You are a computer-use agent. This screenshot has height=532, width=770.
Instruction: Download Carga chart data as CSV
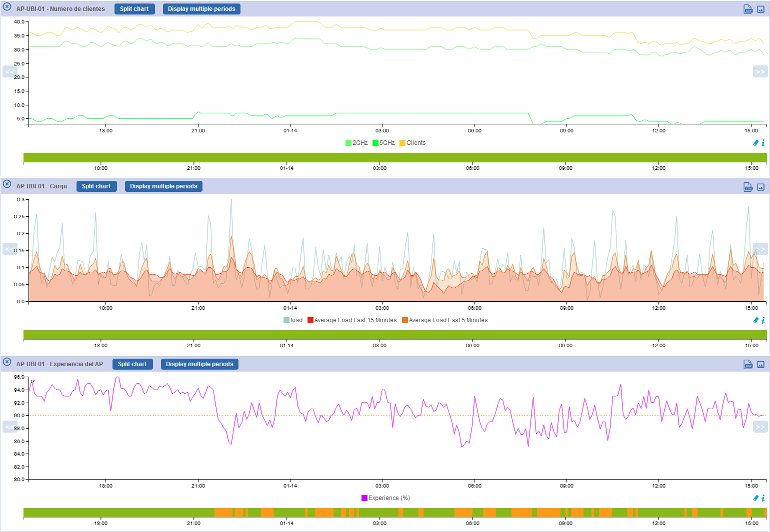[x=747, y=187]
